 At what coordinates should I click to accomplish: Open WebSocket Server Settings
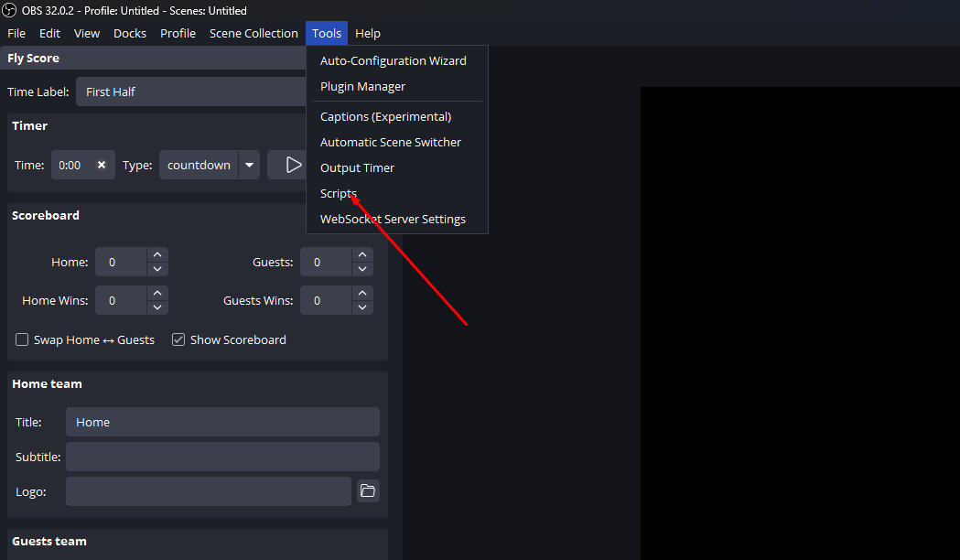point(393,219)
